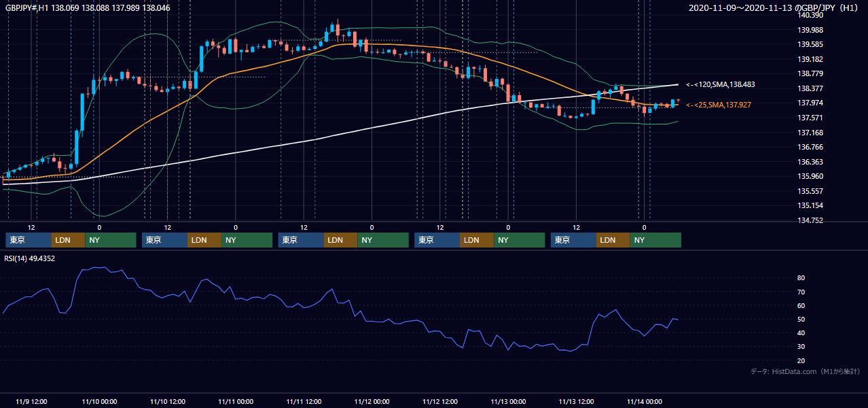Select the NY session block for 11/9
The image size is (868, 408).
point(111,240)
